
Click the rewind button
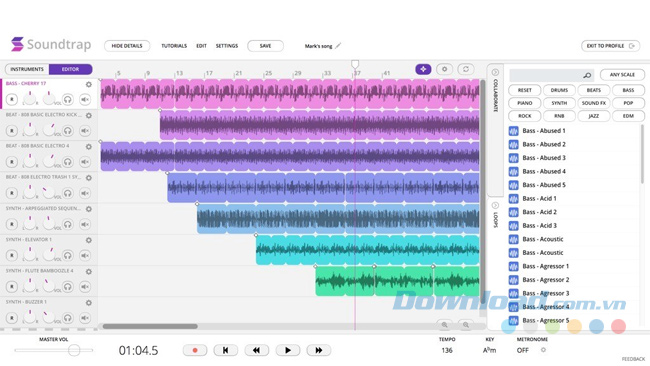pos(257,350)
